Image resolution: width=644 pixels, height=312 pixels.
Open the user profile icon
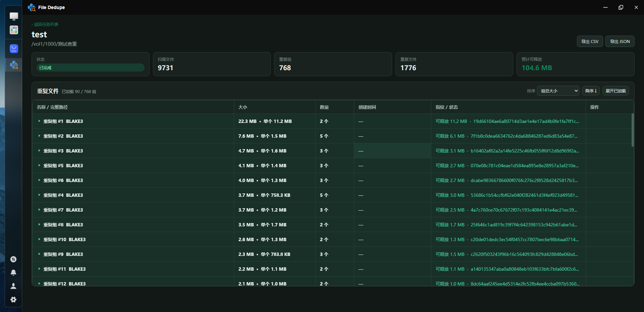click(x=13, y=286)
